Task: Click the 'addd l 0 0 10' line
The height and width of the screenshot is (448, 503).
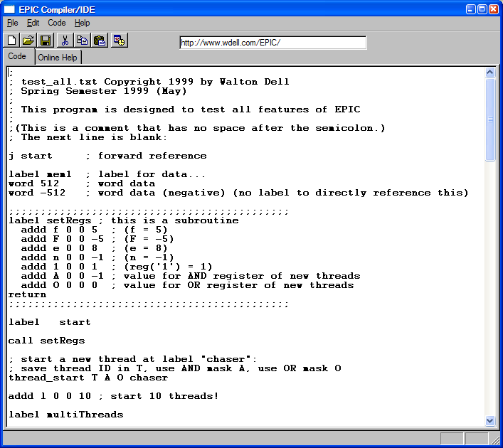Action: tap(114, 396)
